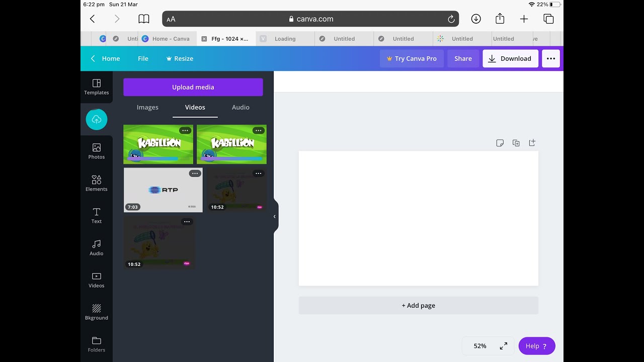
Task: Select the second Kabillion video thumbnail
Action: click(x=231, y=144)
